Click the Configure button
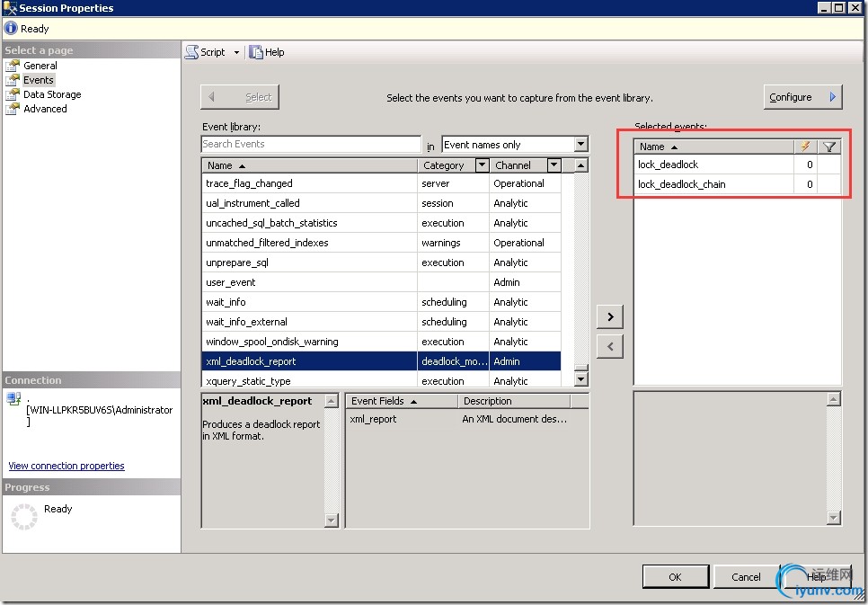Screen dimensions: 868x605 pos(802,97)
